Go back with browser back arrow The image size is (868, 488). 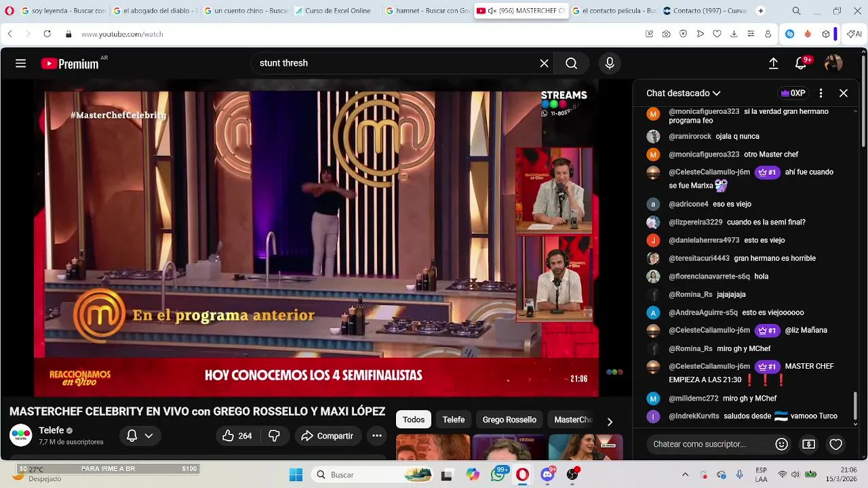[9, 34]
